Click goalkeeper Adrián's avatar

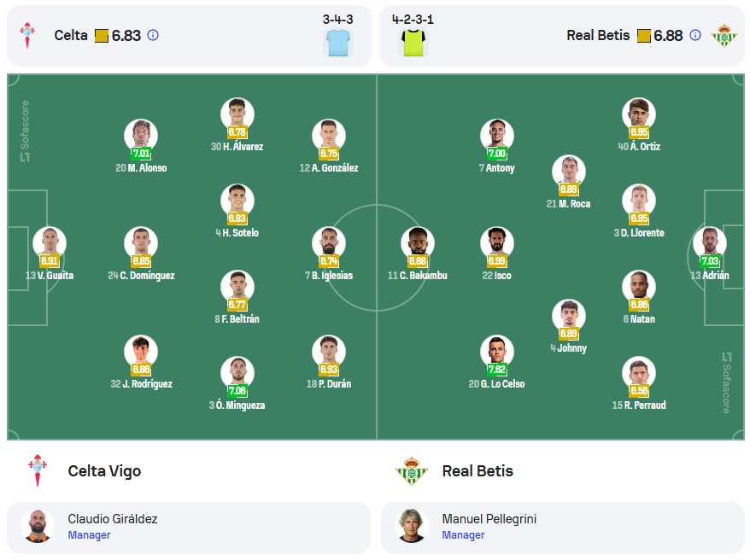point(710,242)
